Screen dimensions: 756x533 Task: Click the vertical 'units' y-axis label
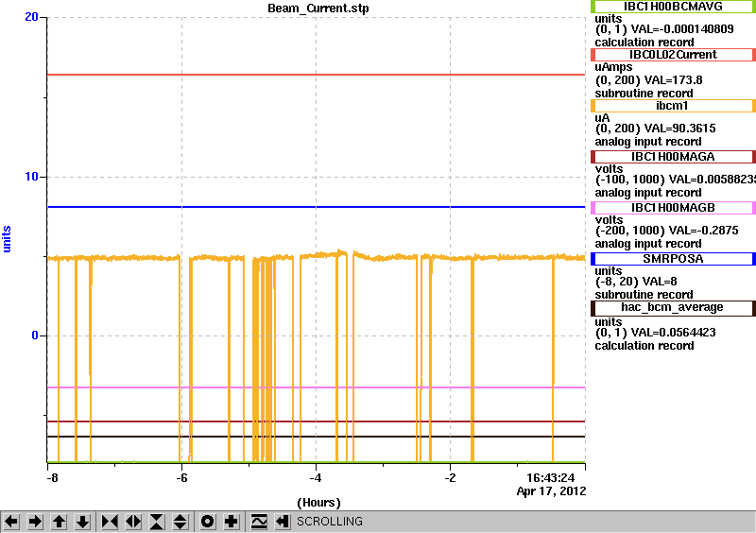coord(7,239)
